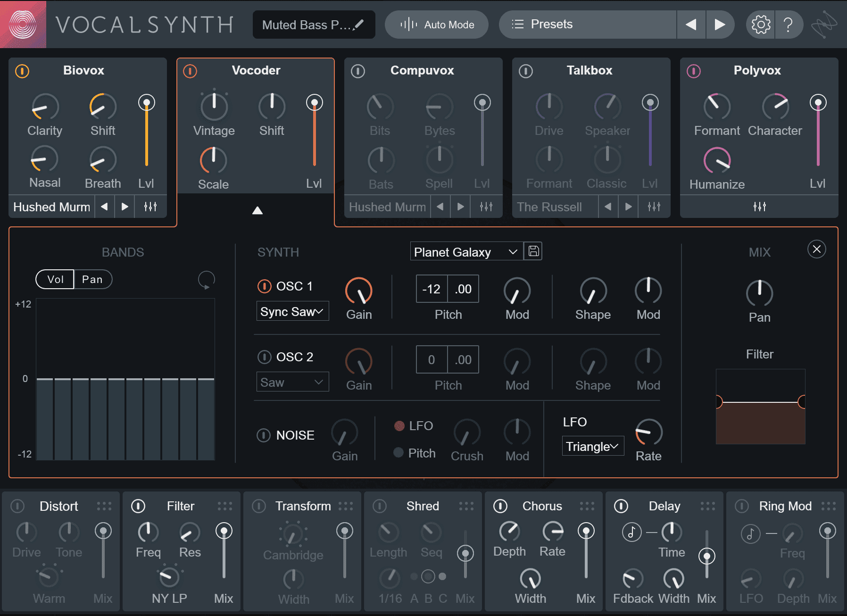Open Talkbox advanced settings sliders icon
Screen dimensions: 847x616
click(654, 207)
